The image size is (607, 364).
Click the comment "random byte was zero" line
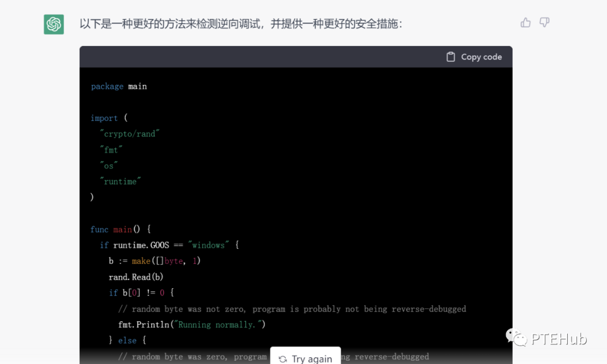pos(274,357)
